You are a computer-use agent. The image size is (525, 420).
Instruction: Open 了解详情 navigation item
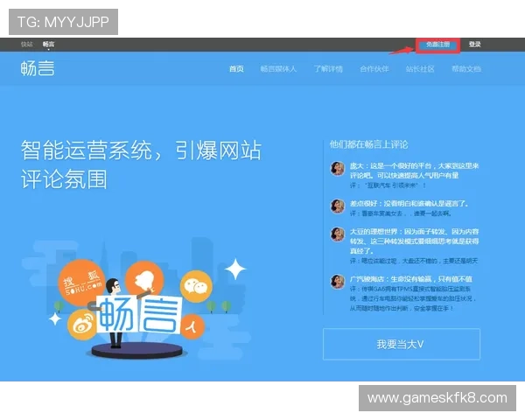pyautogui.click(x=328, y=69)
